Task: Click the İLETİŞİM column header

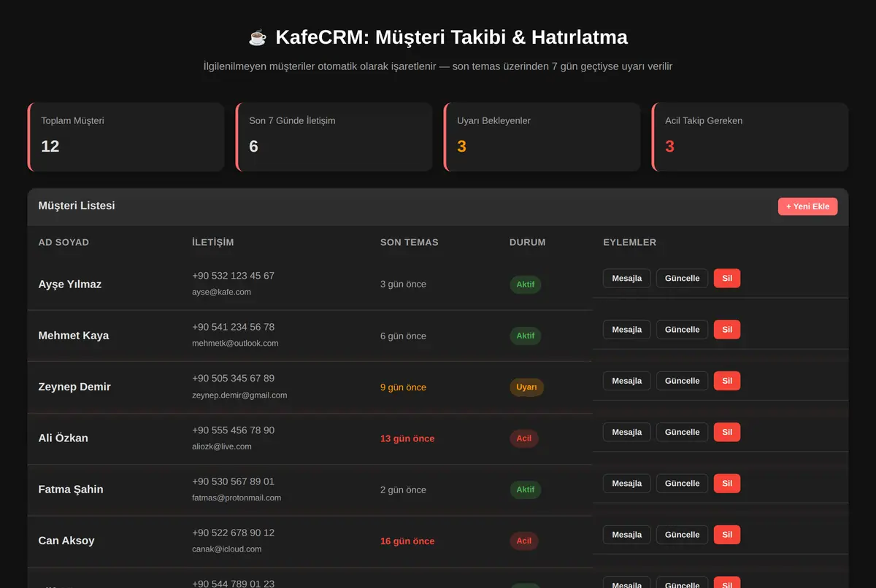Action: pyautogui.click(x=213, y=242)
